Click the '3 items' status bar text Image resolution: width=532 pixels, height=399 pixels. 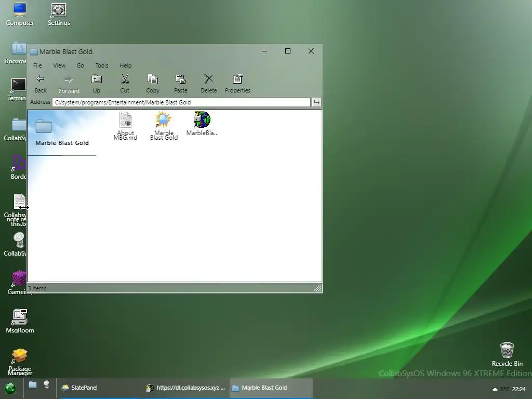pyautogui.click(x=37, y=288)
